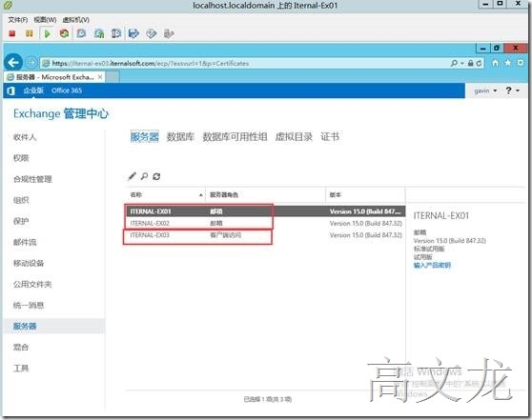Open 邮件流 in the left navigation

click(25, 242)
